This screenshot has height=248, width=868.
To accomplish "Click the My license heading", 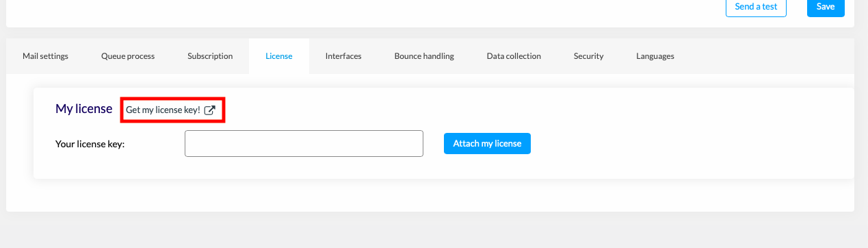I will tap(83, 108).
